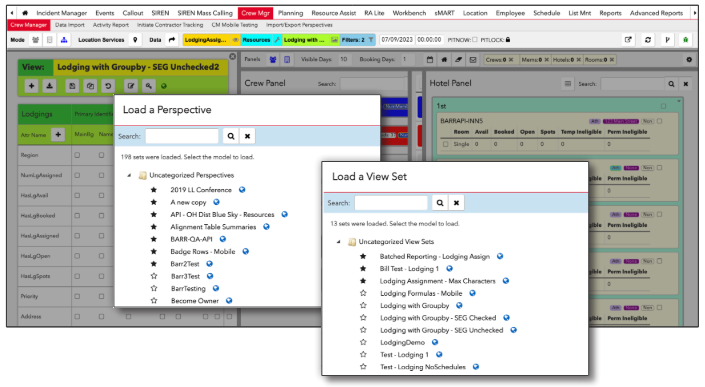Image resolution: width=705 pixels, height=387 pixels.
Task: Click the Hotel Panel list layout icon
Action: tap(568, 84)
